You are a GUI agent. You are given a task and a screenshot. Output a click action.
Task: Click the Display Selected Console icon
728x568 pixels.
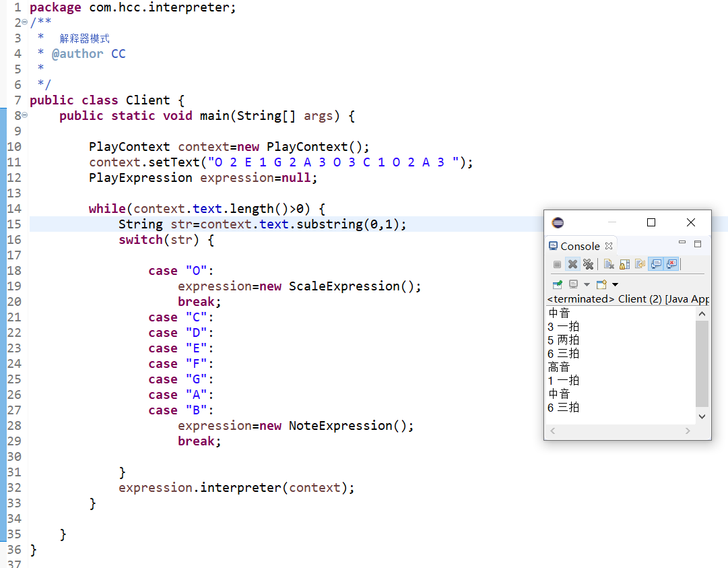click(573, 284)
